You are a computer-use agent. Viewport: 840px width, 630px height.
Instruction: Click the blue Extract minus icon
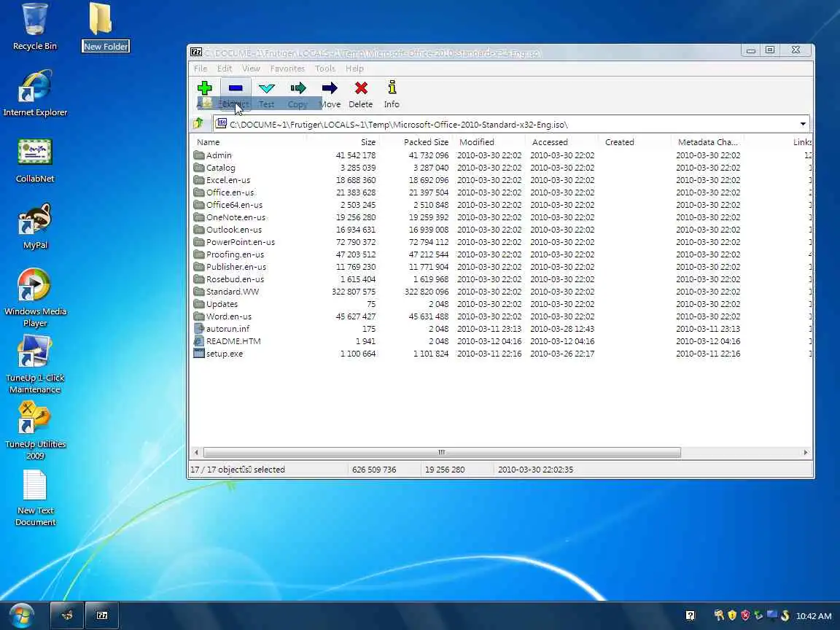[236, 87]
